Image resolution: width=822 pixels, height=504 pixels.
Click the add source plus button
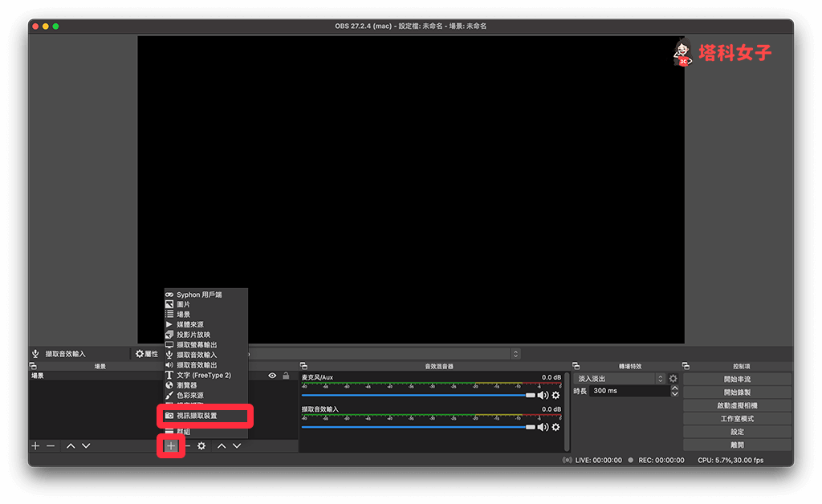pyautogui.click(x=171, y=445)
